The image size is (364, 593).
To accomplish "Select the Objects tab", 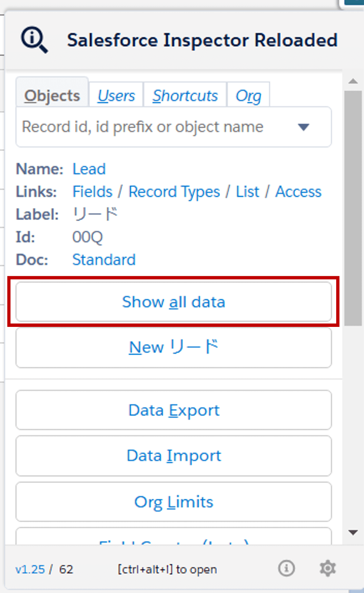I will tap(52, 95).
